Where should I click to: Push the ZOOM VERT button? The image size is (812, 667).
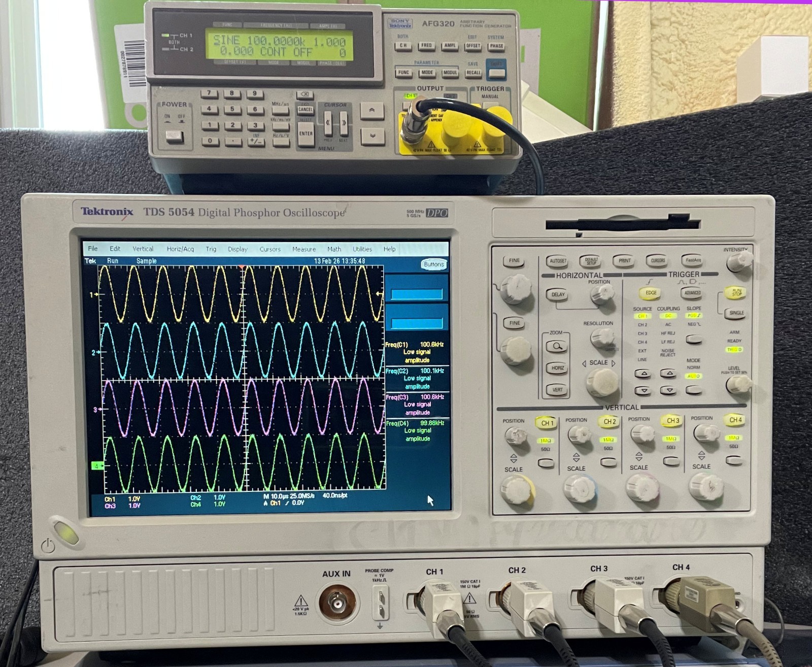point(557,390)
